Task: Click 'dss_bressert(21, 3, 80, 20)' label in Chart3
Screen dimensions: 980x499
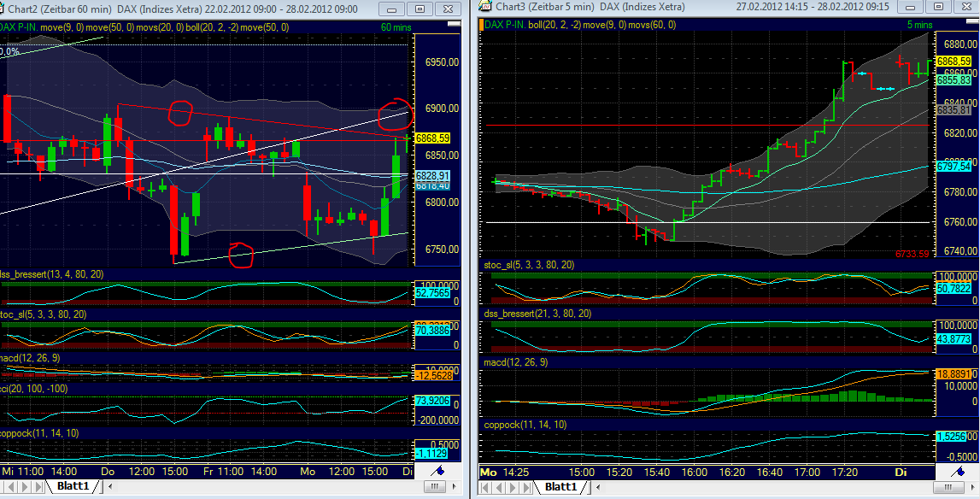Action: point(539,314)
